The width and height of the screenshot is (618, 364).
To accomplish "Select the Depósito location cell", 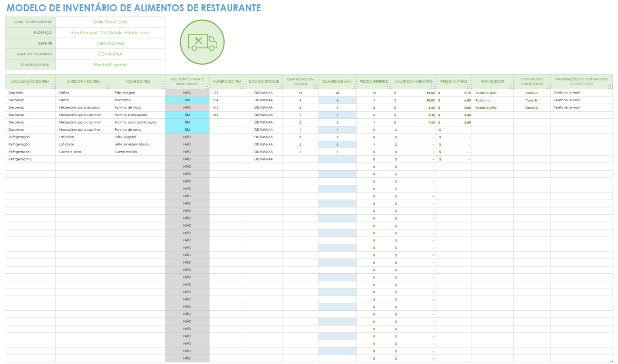I will pyautogui.click(x=30, y=93).
